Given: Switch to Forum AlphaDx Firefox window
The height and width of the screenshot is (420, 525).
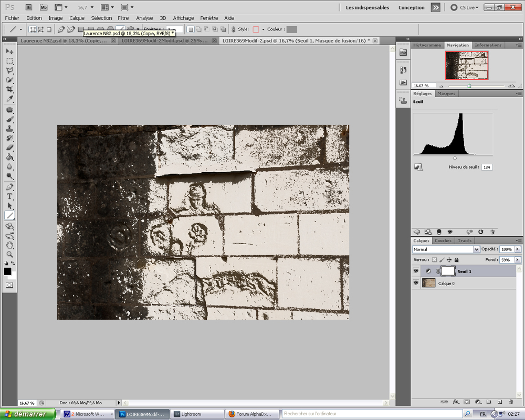Looking at the screenshot, I should pyautogui.click(x=253, y=414).
